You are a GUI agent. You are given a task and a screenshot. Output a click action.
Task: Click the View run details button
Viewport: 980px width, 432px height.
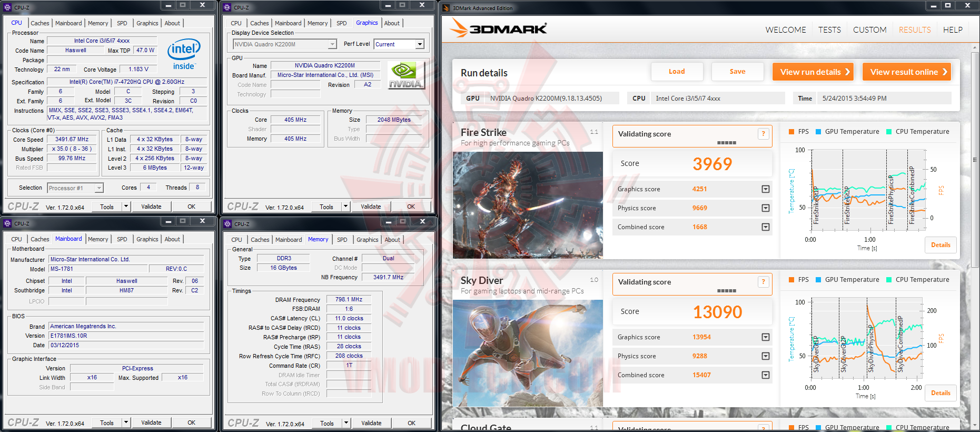(x=814, y=72)
